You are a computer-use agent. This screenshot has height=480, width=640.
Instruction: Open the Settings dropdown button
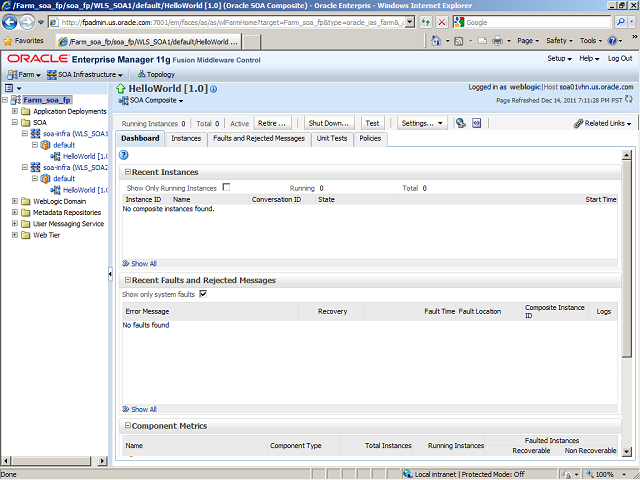click(x=422, y=123)
